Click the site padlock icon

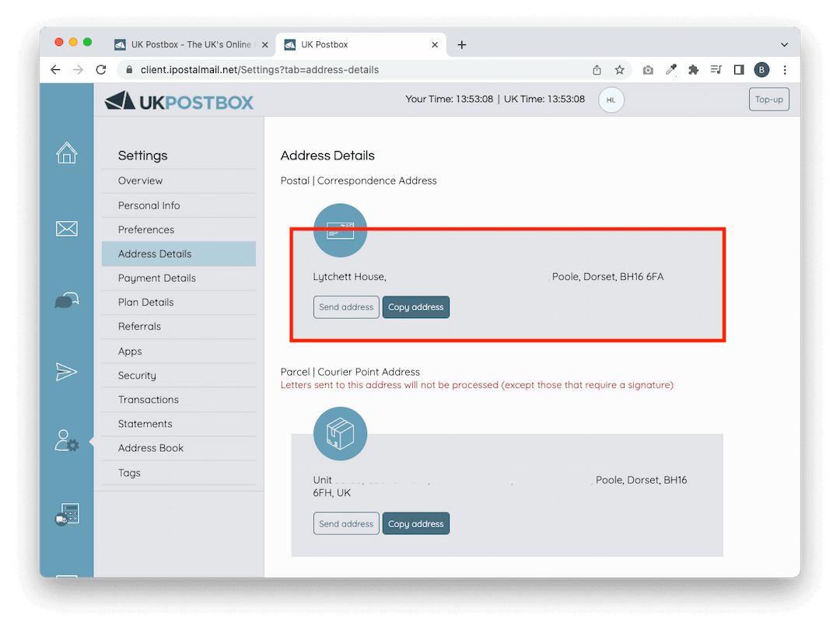(129, 70)
